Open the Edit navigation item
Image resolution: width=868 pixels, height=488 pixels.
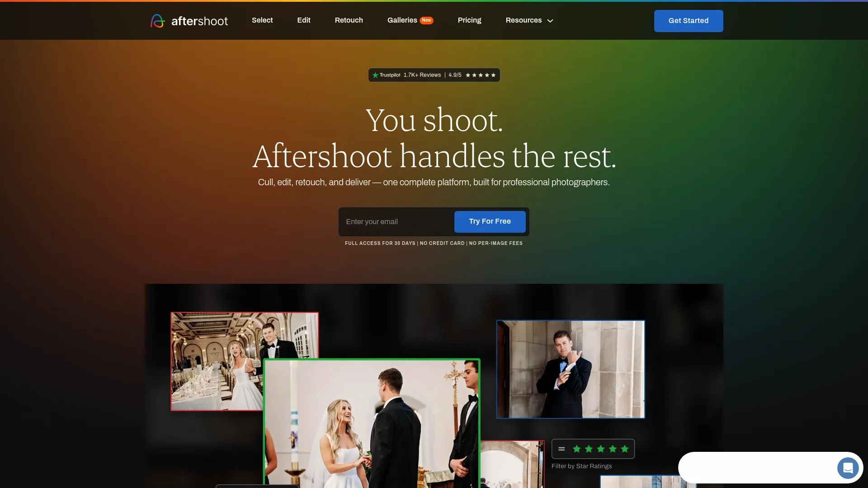[x=304, y=20]
